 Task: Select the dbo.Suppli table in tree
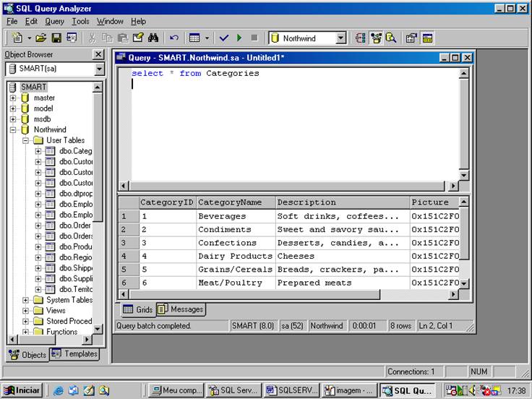click(75, 278)
